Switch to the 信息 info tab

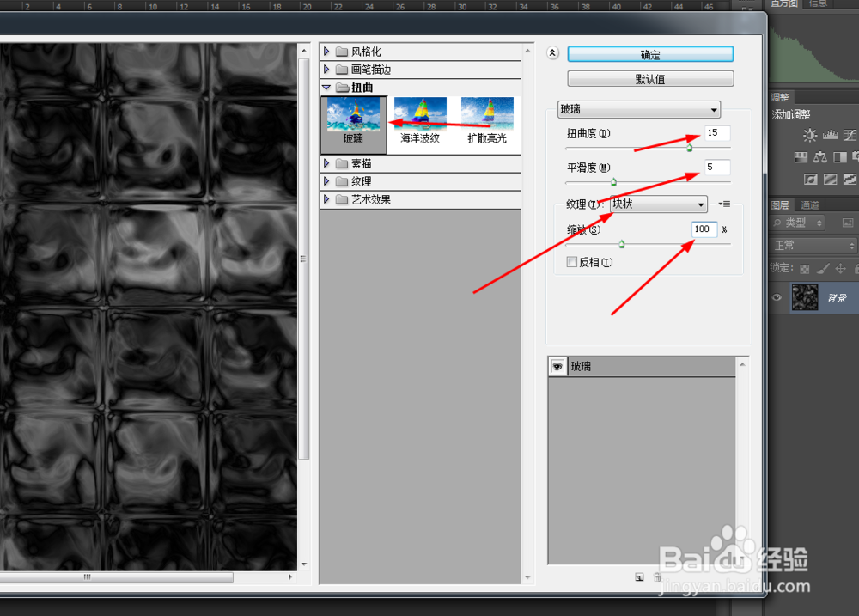[x=817, y=3]
